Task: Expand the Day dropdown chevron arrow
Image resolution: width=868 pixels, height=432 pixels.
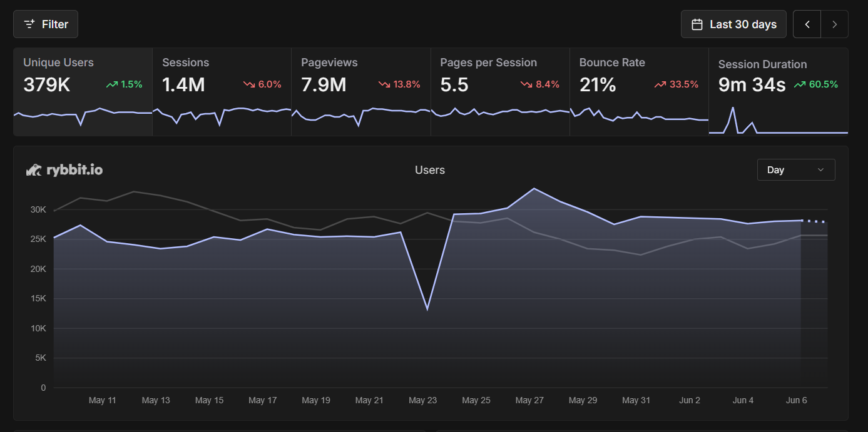Action: pos(820,170)
